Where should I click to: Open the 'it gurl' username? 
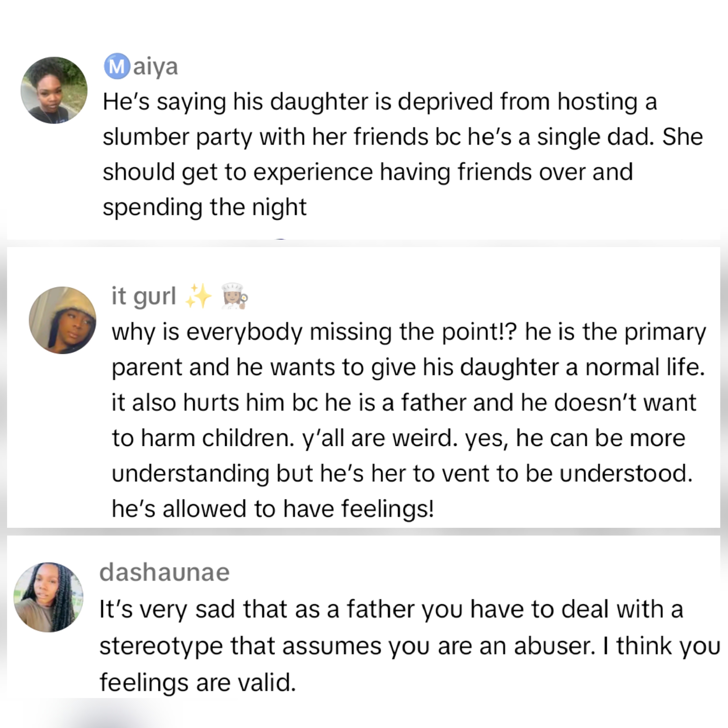(144, 296)
